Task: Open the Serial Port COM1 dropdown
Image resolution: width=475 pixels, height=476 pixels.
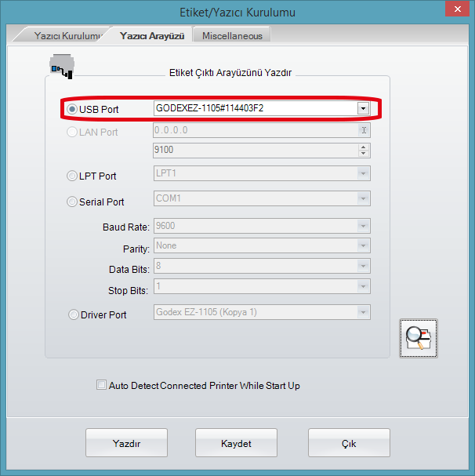Action: 363,199
